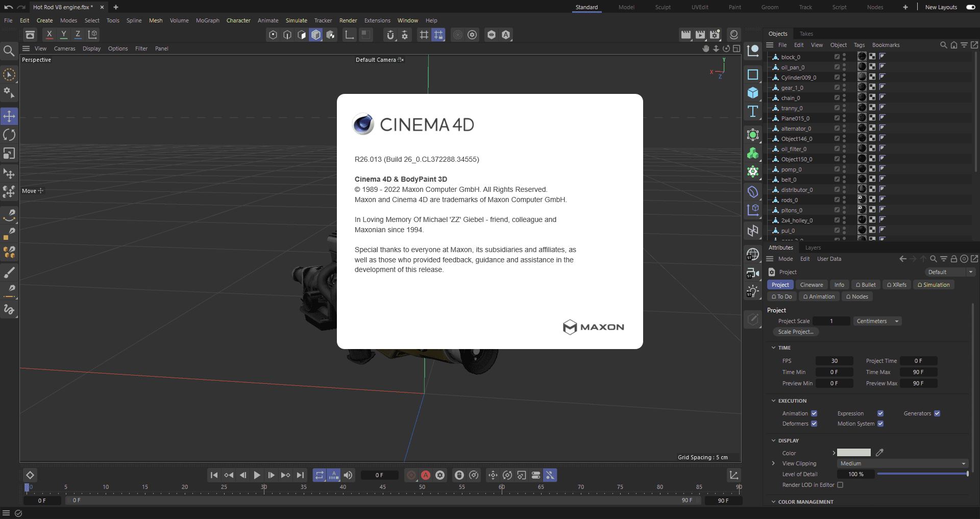Click the Rectangle spline icon
This screenshot has height=519, width=980.
[753, 75]
